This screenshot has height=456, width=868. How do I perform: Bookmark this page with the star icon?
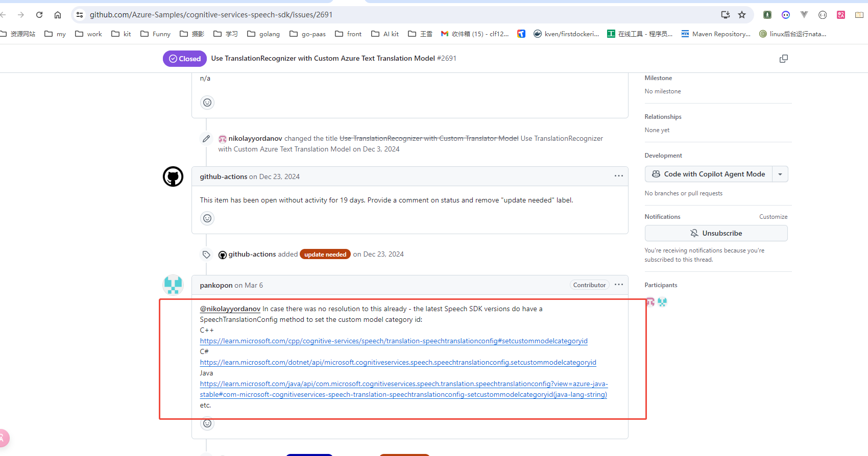[x=742, y=15]
